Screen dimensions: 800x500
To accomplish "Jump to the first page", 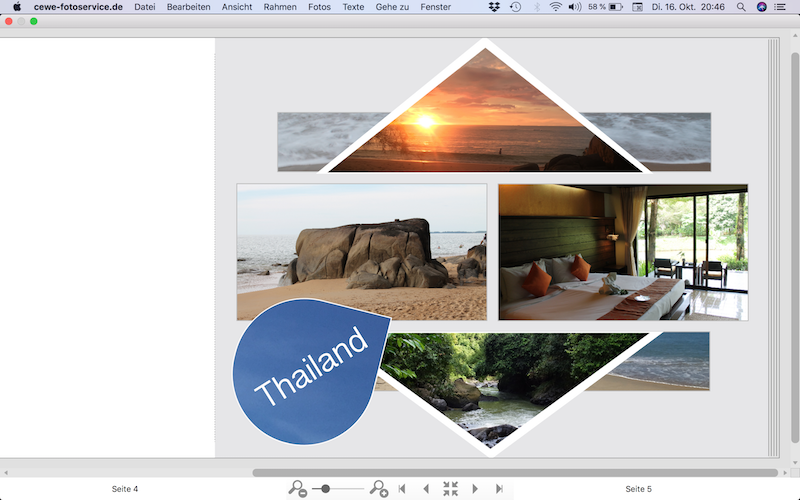I will point(402,488).
